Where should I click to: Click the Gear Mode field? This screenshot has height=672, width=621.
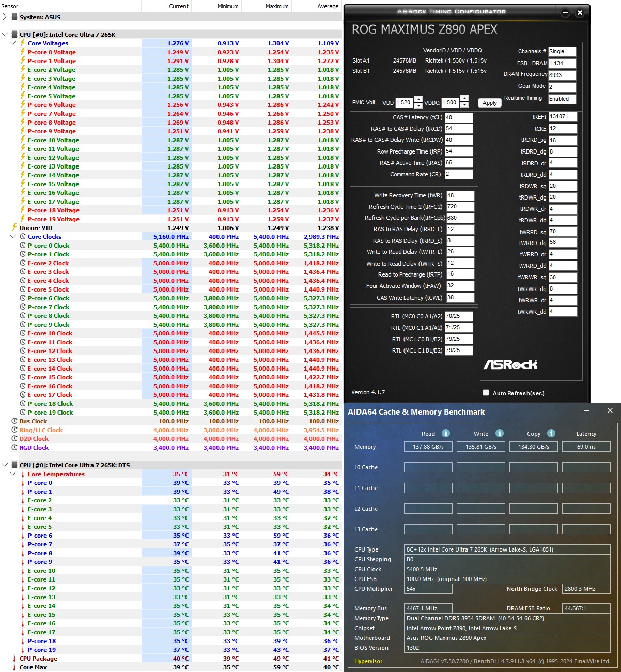pos(562,87)
